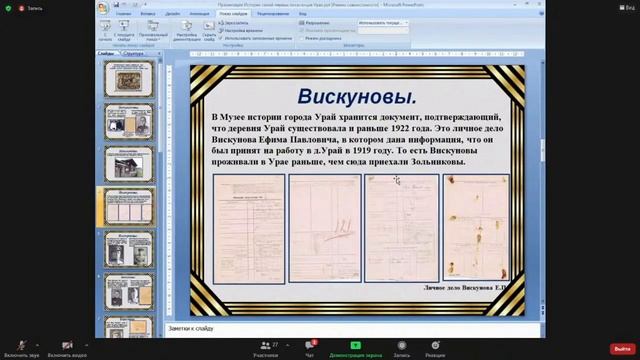Start show via С текущего слайда icon

124,30
